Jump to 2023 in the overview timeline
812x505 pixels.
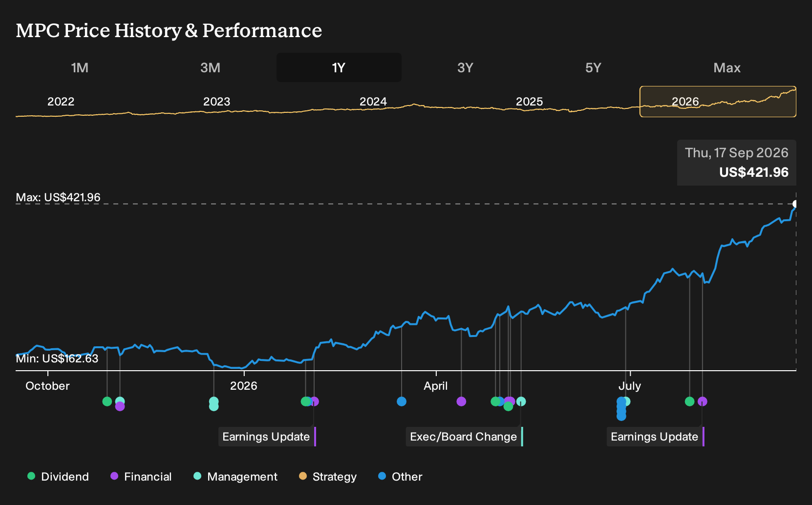point(216,102)
